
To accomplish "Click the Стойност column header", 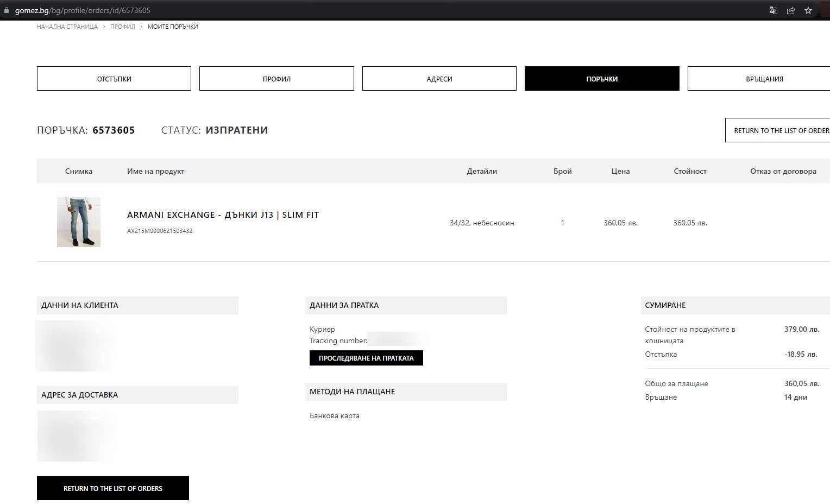I will pyautogui.click(x=690, y=171).
